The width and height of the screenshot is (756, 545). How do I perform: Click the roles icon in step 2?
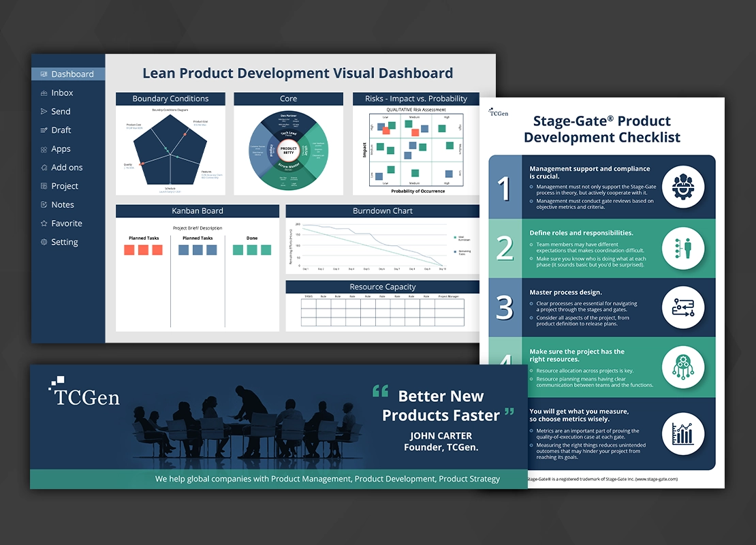click(x=682, y=248)
